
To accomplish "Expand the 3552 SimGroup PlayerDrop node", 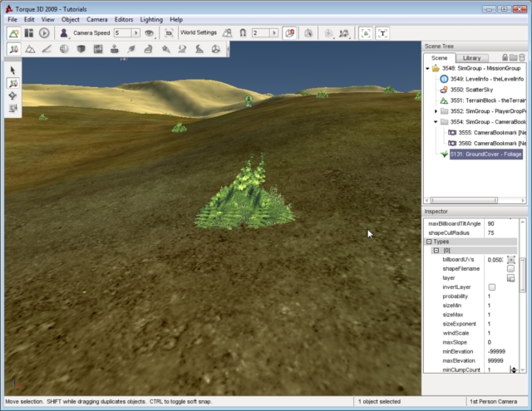I will (x=436, y=110).
